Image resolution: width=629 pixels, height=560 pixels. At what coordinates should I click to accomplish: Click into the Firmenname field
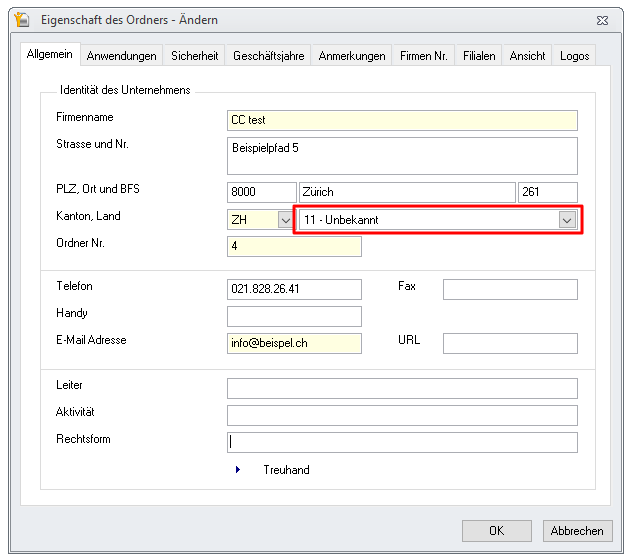402,120
